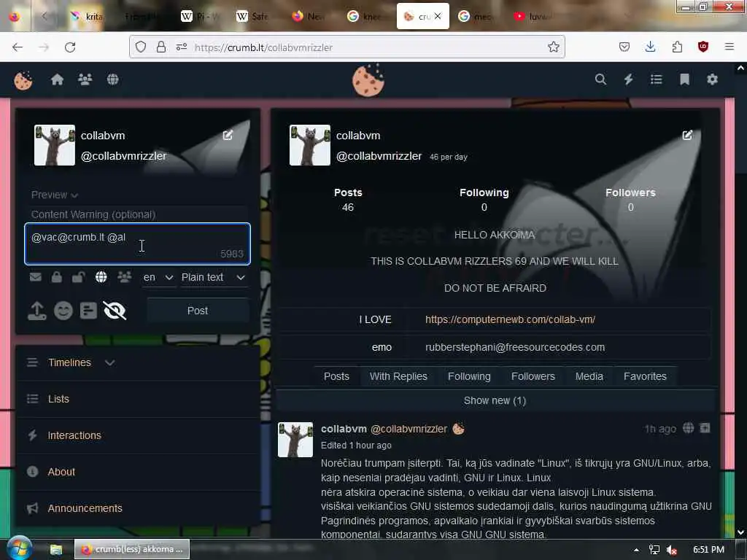Click the collabvm avatar on the post
This screenshot has height=560, width=747.
[295, 440]
